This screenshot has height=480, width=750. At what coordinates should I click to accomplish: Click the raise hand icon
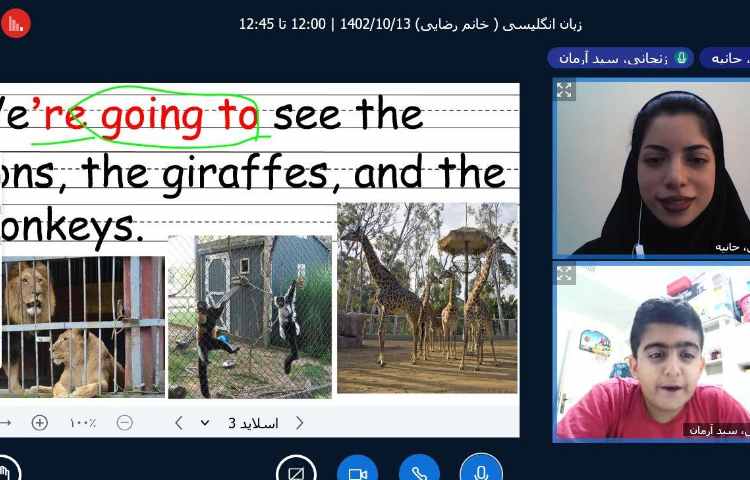coord(8,470)
